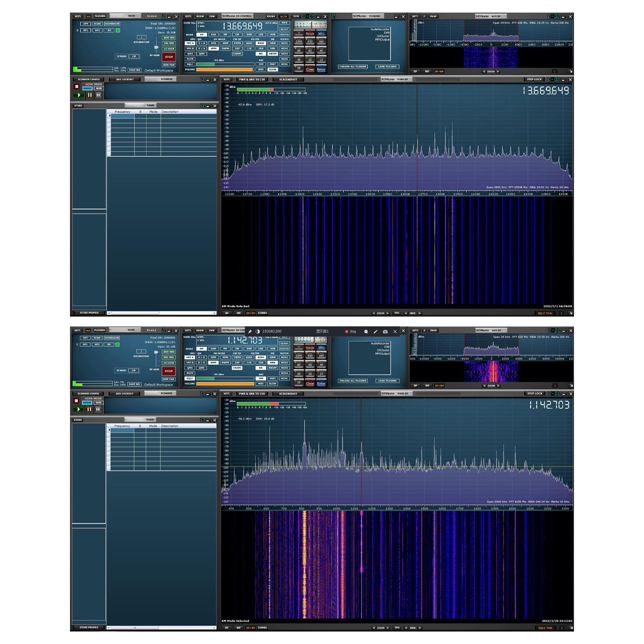Click corner arrow icon of upper AUX SP
Image resolution: width=644 pixels, height=644 pixels.
pyautogui.click(x=570, y=72)
